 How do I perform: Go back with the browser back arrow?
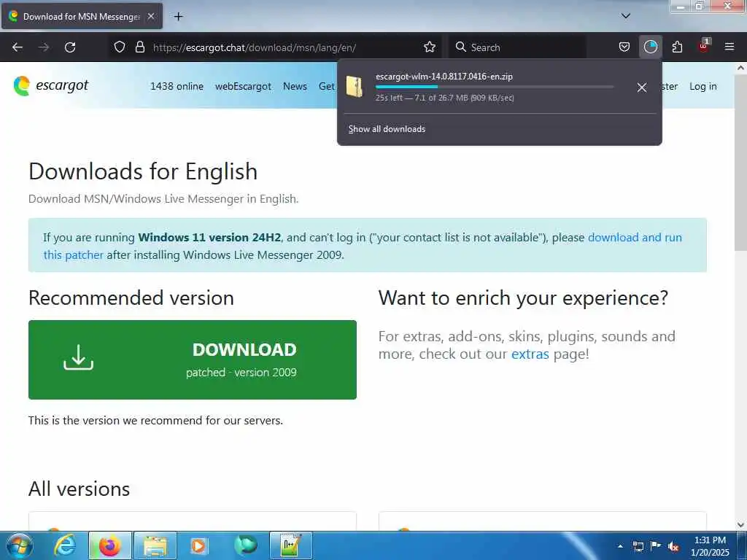pos(18,47)
